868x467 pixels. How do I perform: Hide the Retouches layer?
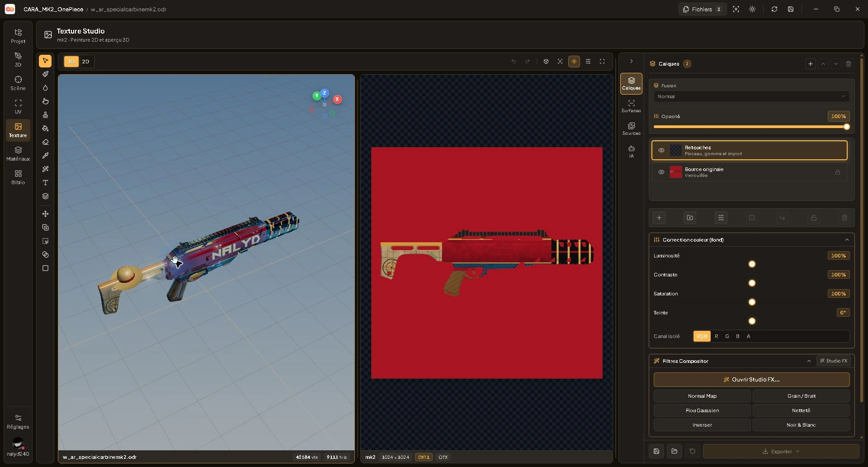[x=661, y=150]
